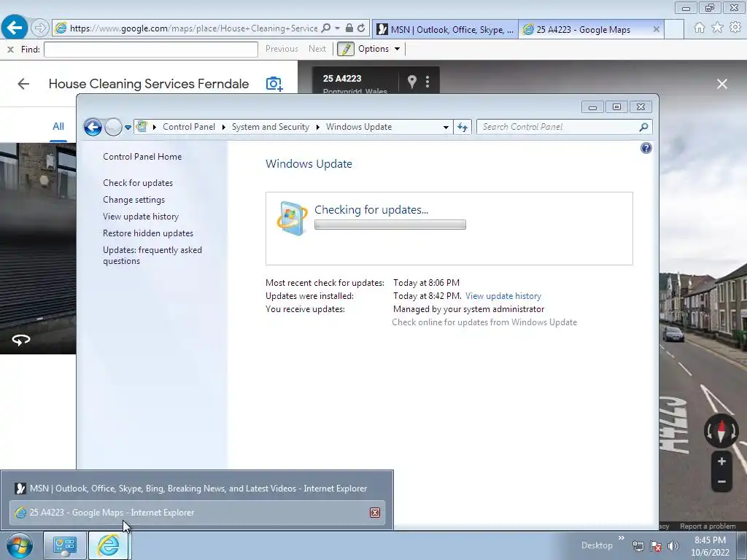Click the IE address bar URL
Viewport: 747px width, 560px height.
coord(194,28)
